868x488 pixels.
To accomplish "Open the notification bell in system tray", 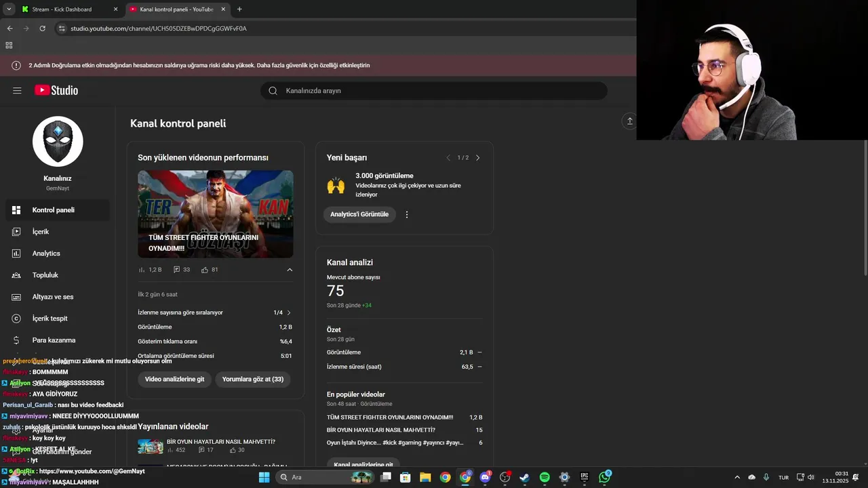I will tap(856, 477).
